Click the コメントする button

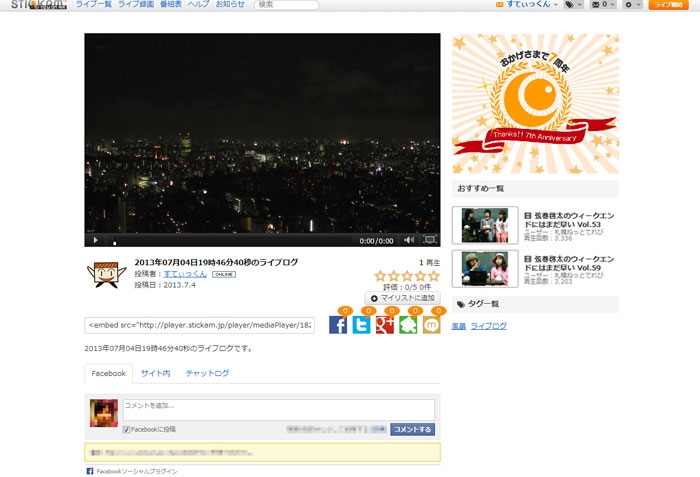pyautogui.click(x=412, y=429)
